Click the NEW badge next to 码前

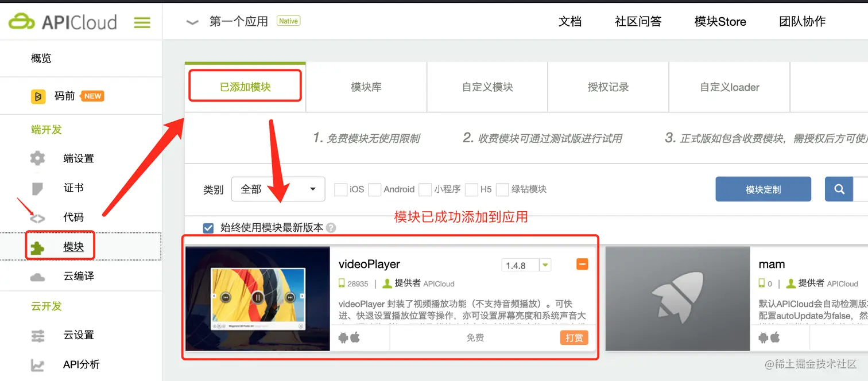point(92,96)
